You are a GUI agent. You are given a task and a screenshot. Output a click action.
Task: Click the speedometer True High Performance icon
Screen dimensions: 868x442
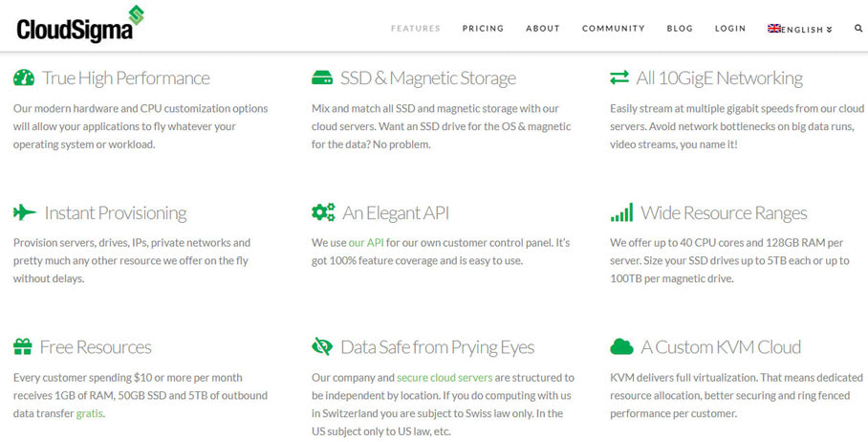pos(24,77)
